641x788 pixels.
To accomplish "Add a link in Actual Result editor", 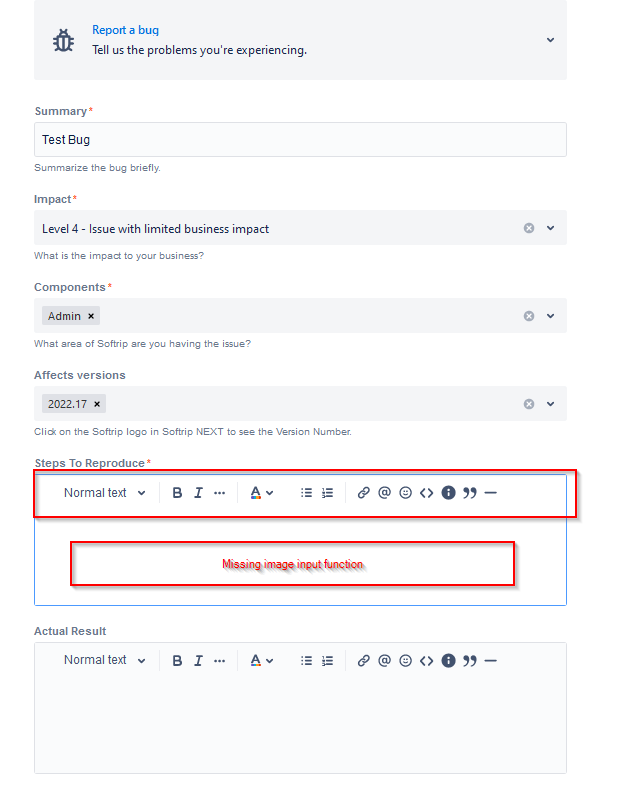I will pos(363,660).
